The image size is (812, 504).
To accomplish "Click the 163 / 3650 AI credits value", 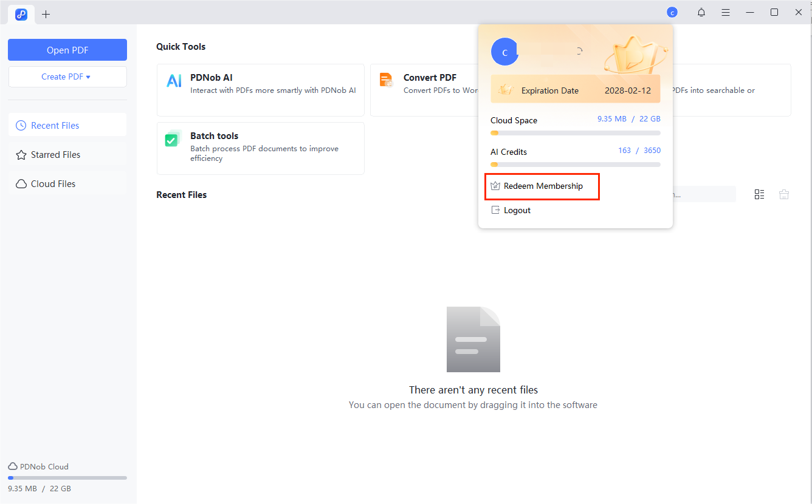I will (639, 150).
